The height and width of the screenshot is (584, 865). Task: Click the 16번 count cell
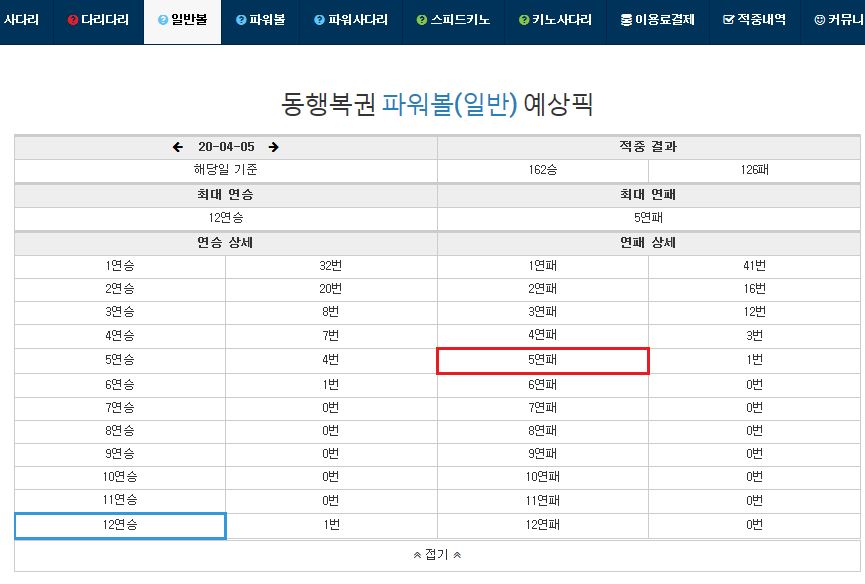pyautogui.click(x=755, y=289)
